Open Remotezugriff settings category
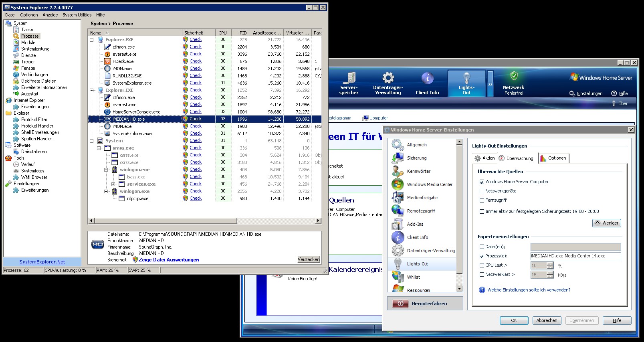The height and width of the screenshot is (342, 644). click(421, 211)
